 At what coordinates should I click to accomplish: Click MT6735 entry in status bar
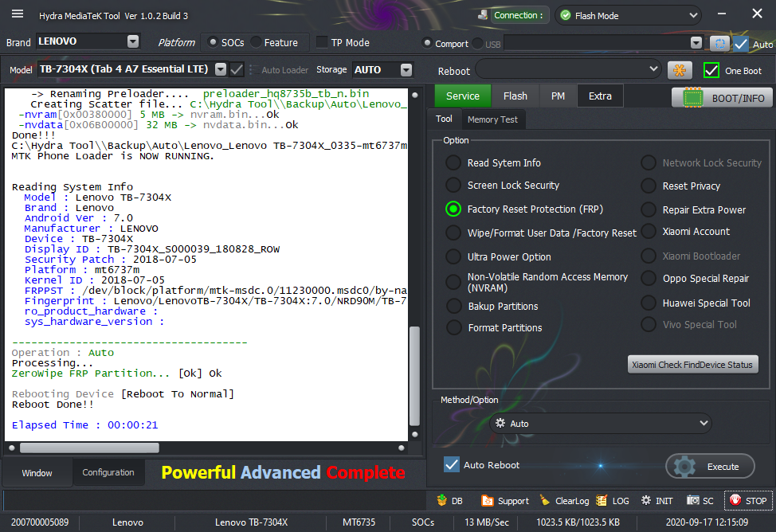click(359, 522)
